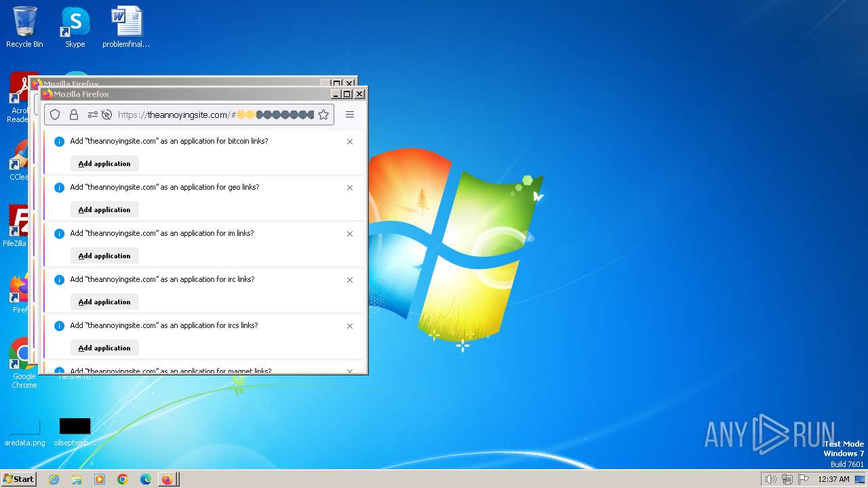This screenshot has width=868, height=488.
Task: Click the info icon beside im links message
Action: 59,234
